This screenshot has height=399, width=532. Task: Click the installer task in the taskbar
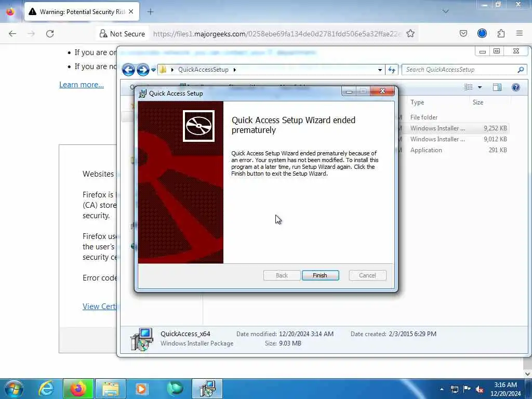pyautogui.click(x=207, y=389)
